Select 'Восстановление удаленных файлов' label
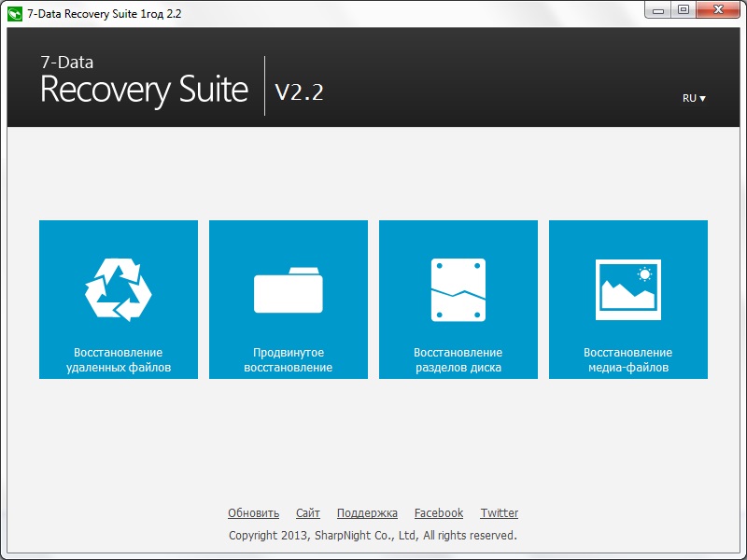This screenshot has height=560, width=747. [x=119, y=360]
